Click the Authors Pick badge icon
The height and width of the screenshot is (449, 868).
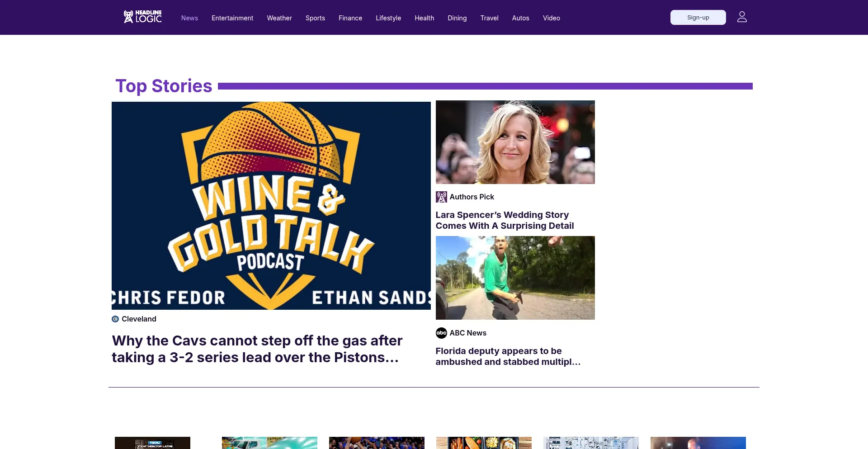(441, 197)
